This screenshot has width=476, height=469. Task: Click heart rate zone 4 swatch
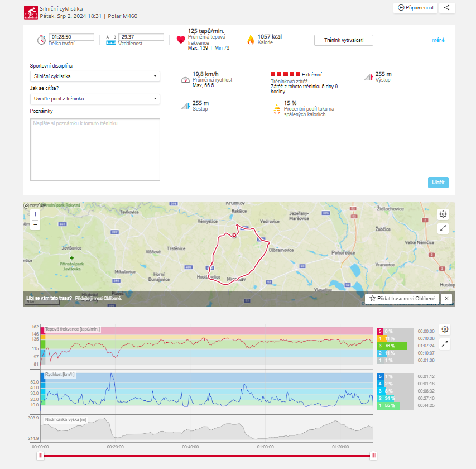click(380, 338)
